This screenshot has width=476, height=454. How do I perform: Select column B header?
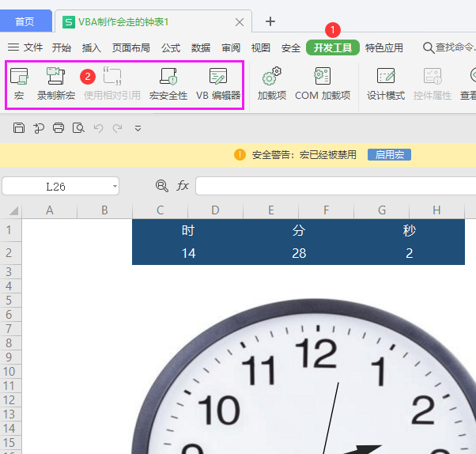pos(104,210)
